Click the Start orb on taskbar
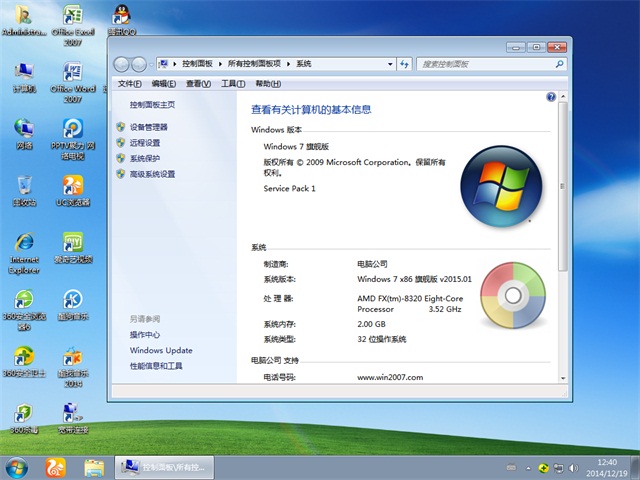This screenshot has width=640, height=480. click(17, 467)
